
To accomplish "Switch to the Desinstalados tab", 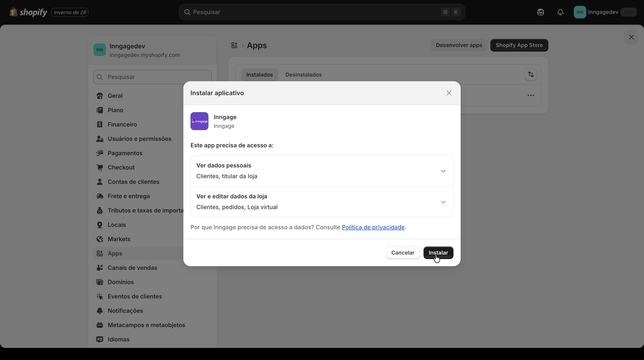I will click(303, 75).
